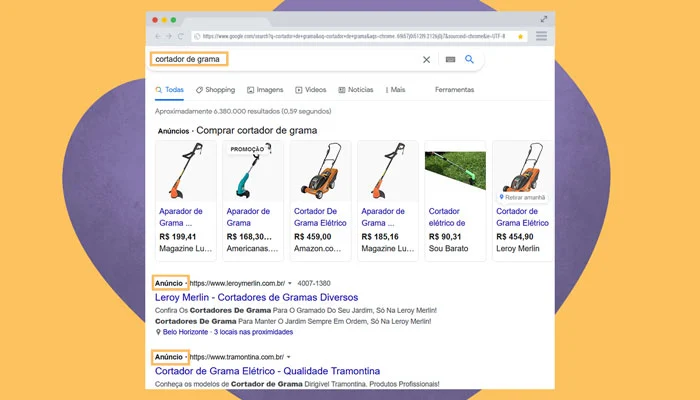Click the blue search magnifier icon
The height and width of the screenshot is (400, 700).
[469, 59]
